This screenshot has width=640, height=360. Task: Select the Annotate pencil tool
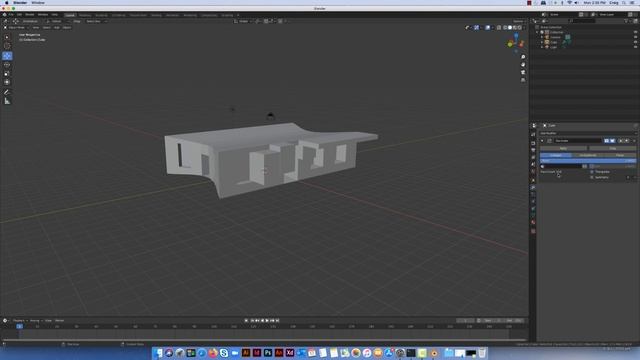(7, 92)
